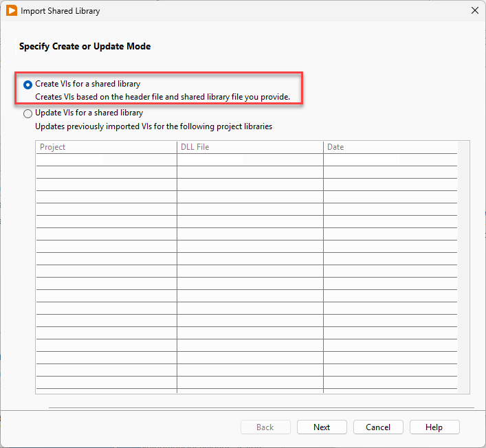This screenshot has height=448, width=486.
Task: Close the Import Shared Library dialog
Action: point(474,11)
